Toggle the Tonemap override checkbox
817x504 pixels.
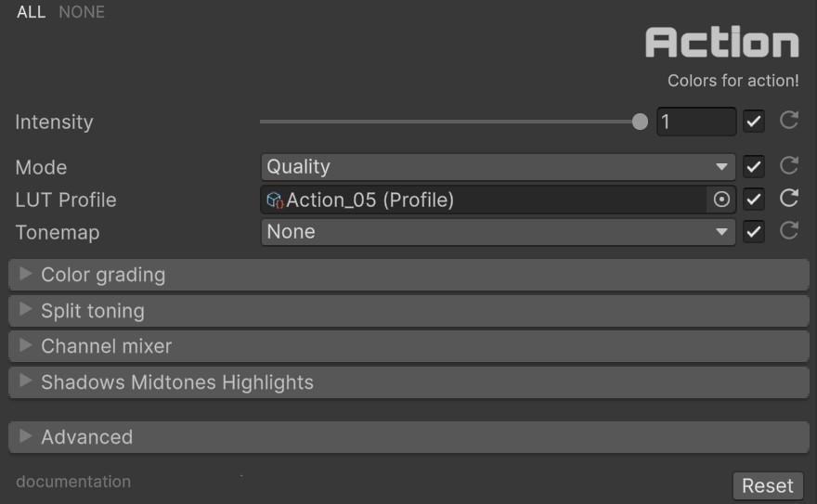(x=754, y=232)
